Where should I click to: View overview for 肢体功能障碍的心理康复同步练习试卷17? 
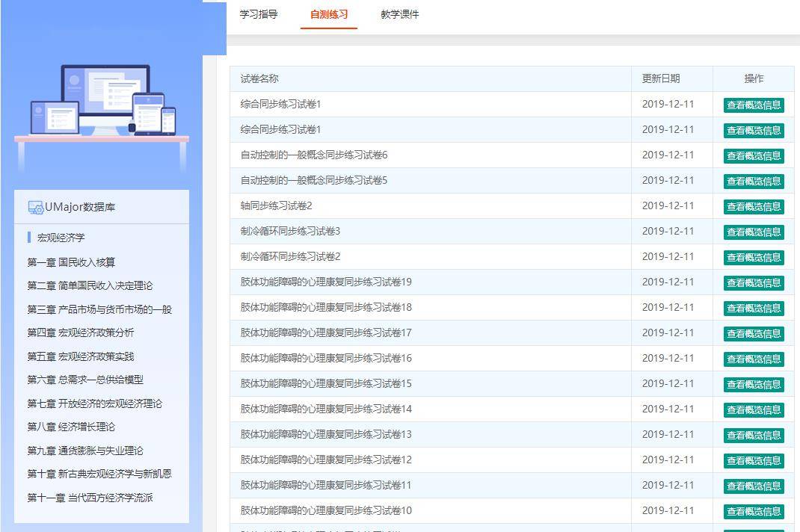click(754, 334)
